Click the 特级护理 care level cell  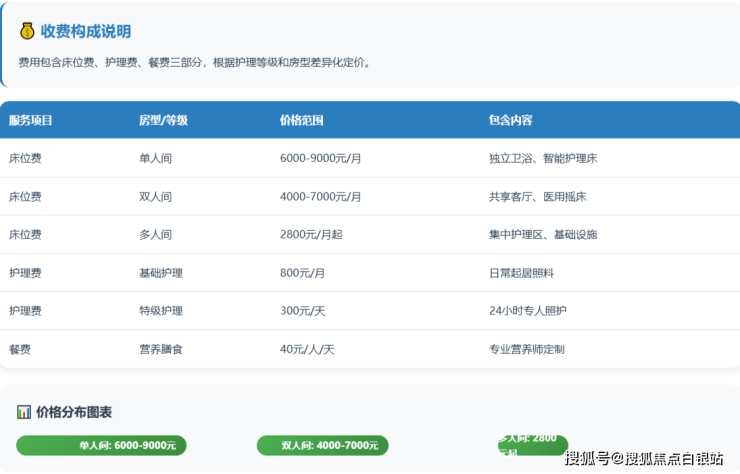coord(161,311)
